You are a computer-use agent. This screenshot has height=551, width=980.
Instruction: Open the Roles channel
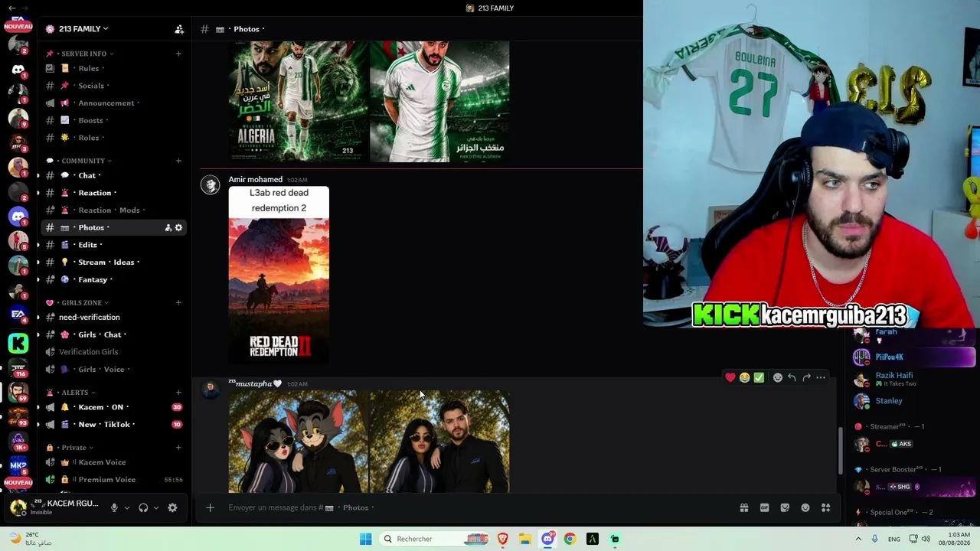[113, 138]
